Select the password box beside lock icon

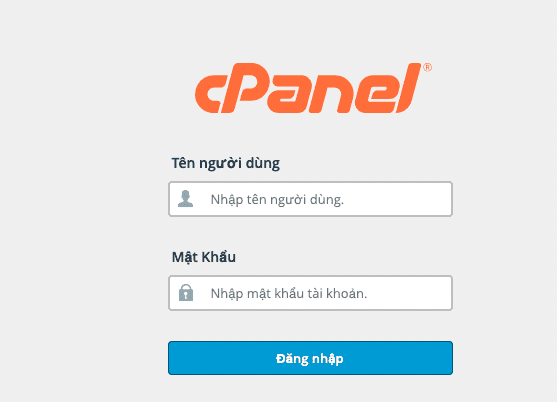pos(310,293)
